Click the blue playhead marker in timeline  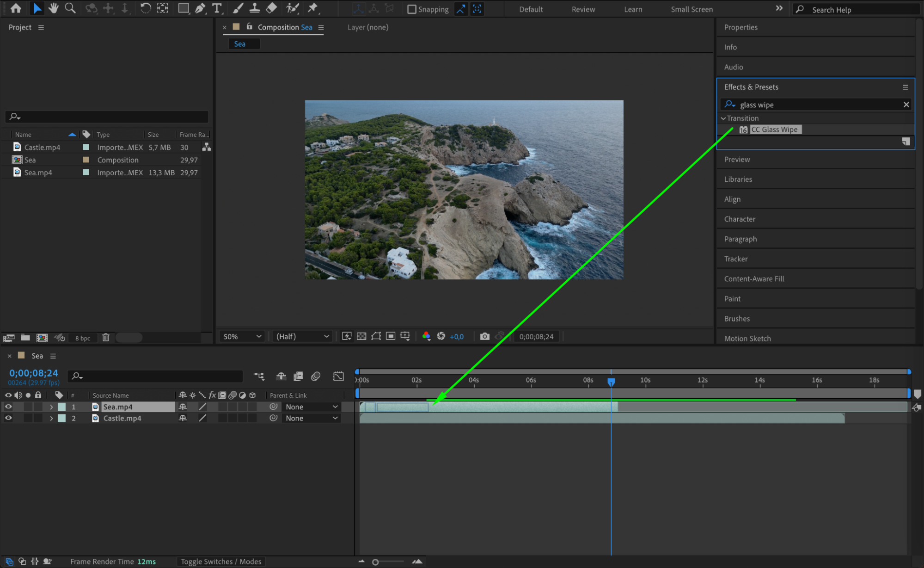[611, 382]
